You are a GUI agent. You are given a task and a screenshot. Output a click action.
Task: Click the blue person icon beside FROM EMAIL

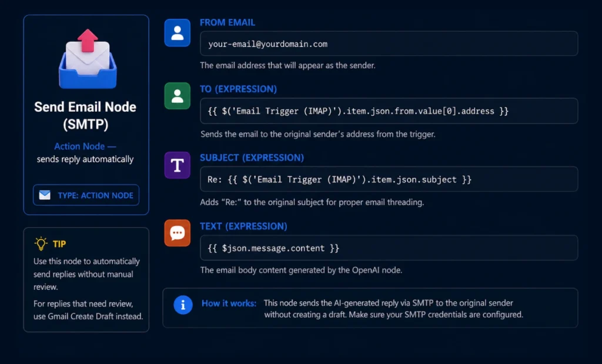click(x=178, y=33)
